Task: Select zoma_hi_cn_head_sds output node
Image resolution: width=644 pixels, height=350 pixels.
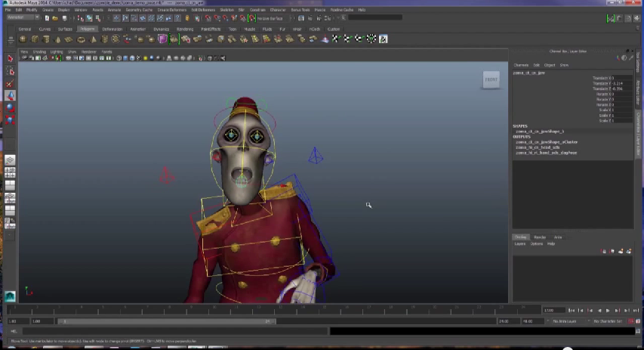Action: [x=538, y=147]
